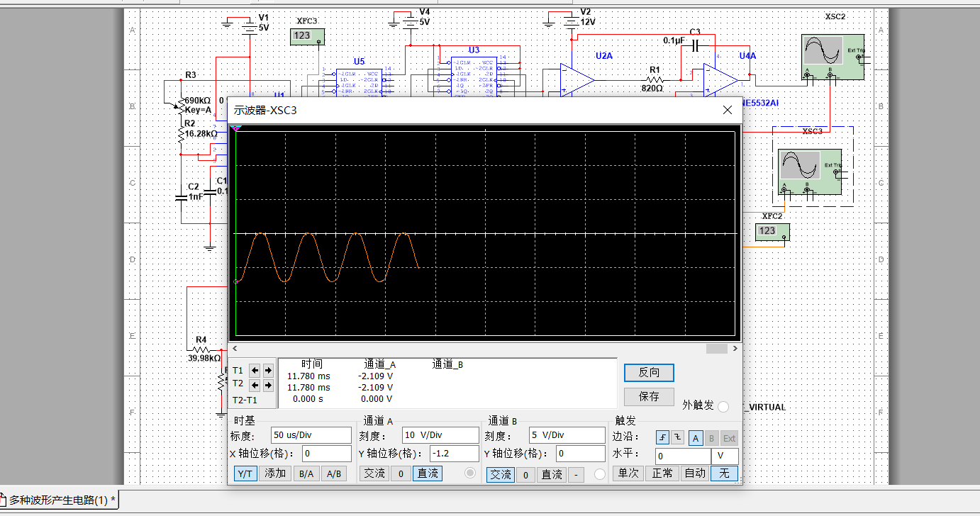Move T2 cursor left using its arrow icon

click(255, 385)
